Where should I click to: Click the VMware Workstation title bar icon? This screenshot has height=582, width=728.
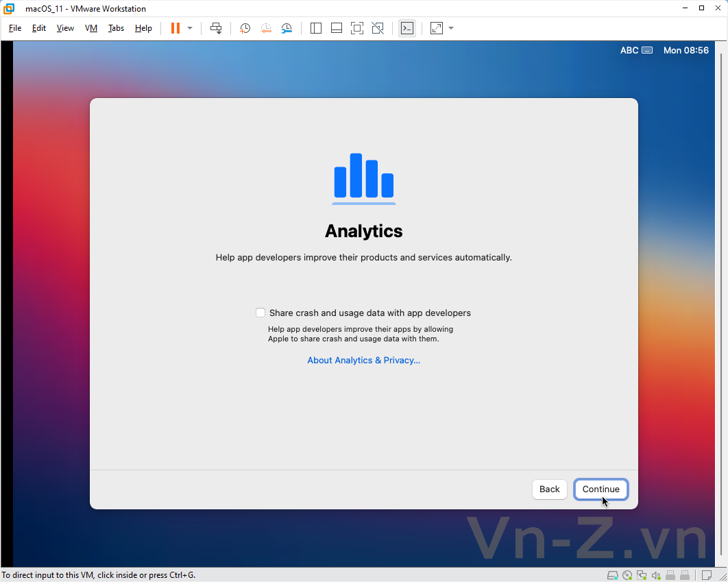click(x=8, y=8)
